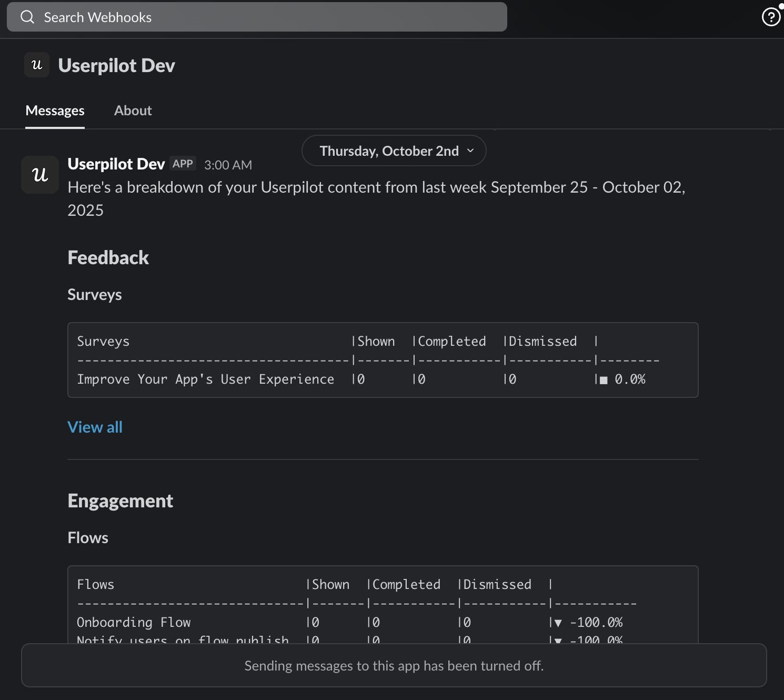Click the 'Sending messages turned off' notice
784x700 pixels.
coord(394,666)
